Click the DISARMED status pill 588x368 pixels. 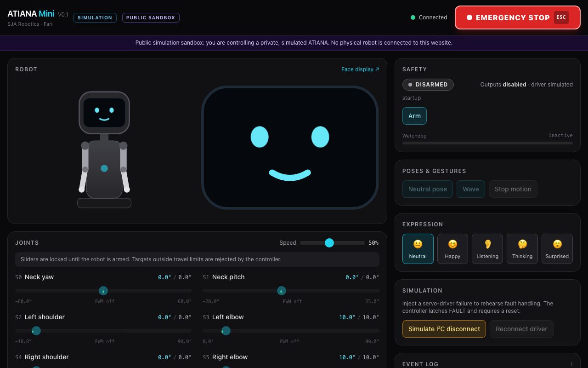(428, 85)
